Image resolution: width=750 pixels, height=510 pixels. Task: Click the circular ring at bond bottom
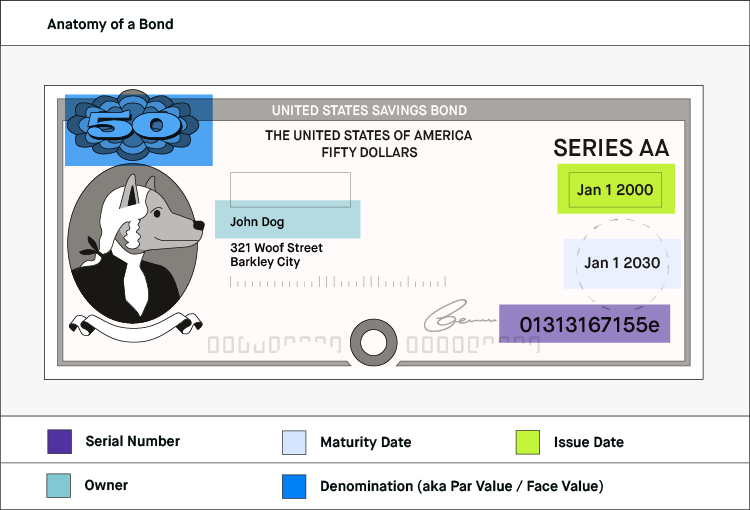click(x=374, y=343)
